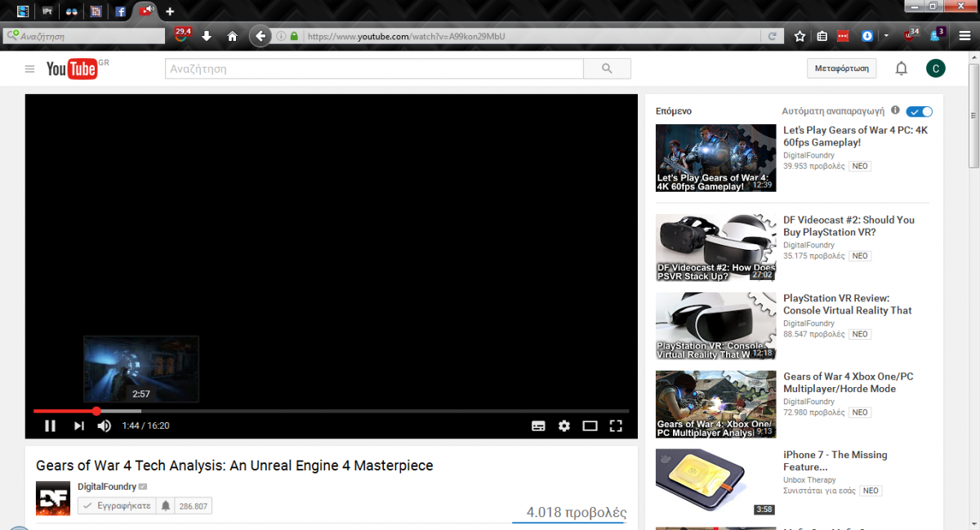Screen dimensions: 980x530
Task: Switch to the film strip pinned tab
Action: click(23, 11)
